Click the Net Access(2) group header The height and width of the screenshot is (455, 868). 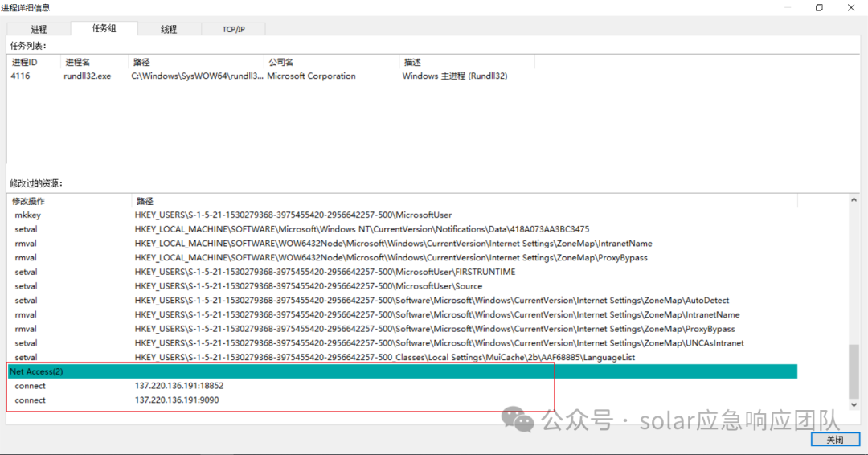coord(403,371)
